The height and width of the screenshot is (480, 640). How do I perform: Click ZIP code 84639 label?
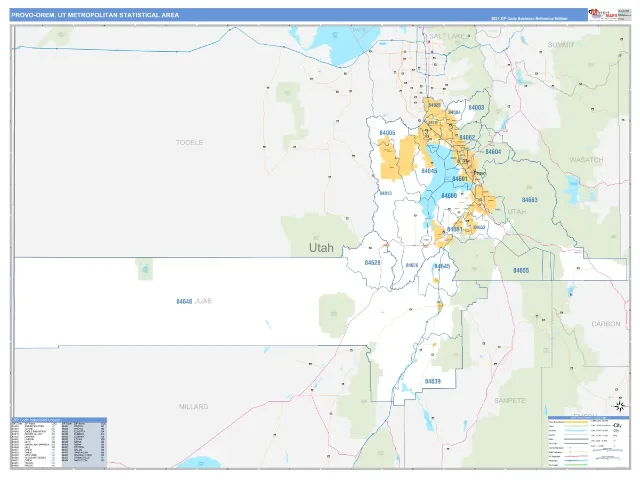click(433, 382)
